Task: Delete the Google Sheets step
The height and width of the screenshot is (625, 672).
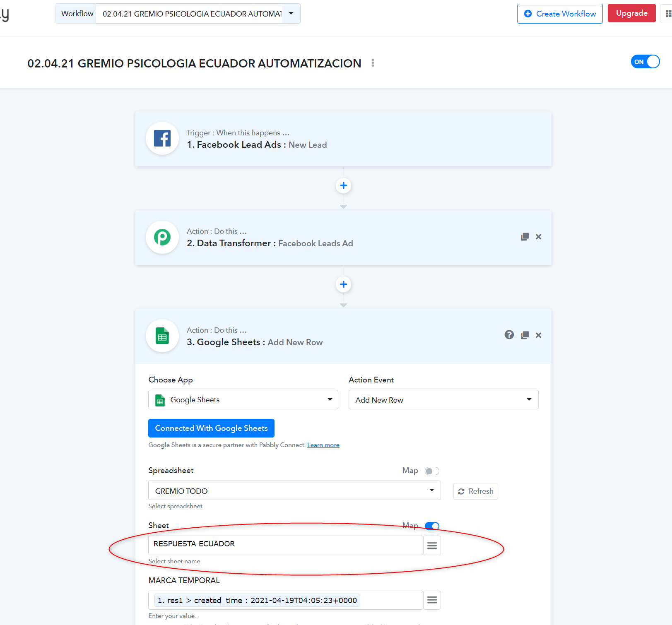Action: pos(538,335)
